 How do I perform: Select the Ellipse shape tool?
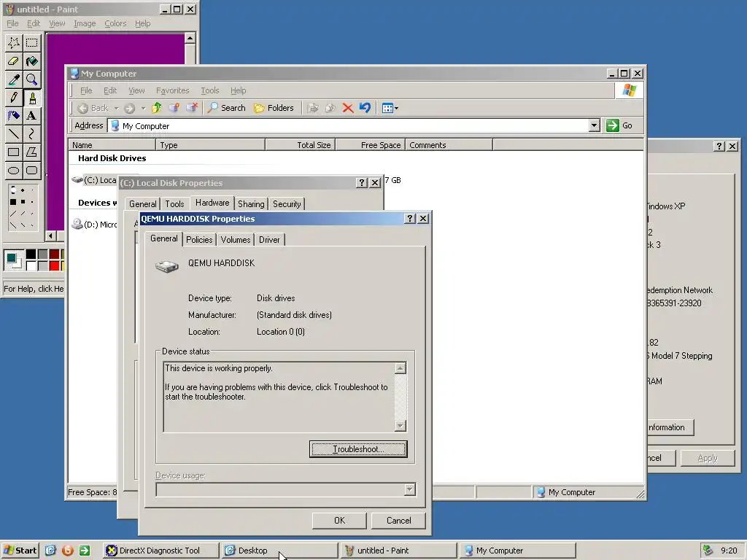pyautogui.click(x=14, y=171)
